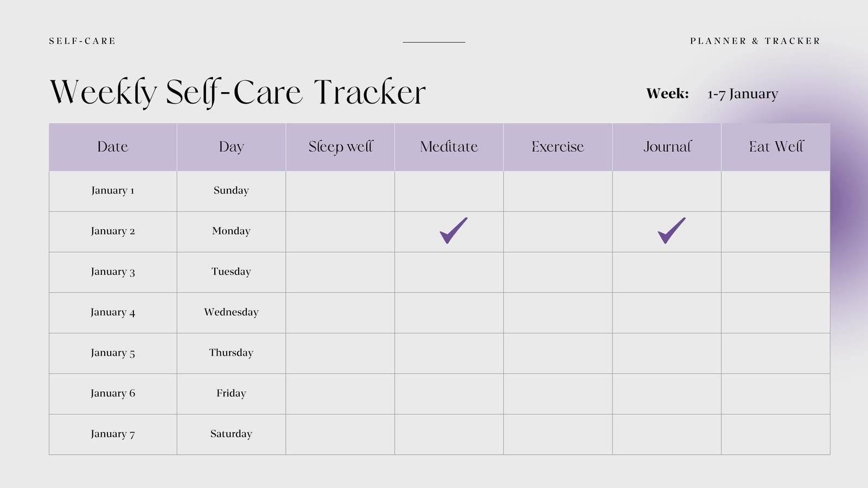
Task: Select the Sleep well column header
Action: [x=340, y=147]
